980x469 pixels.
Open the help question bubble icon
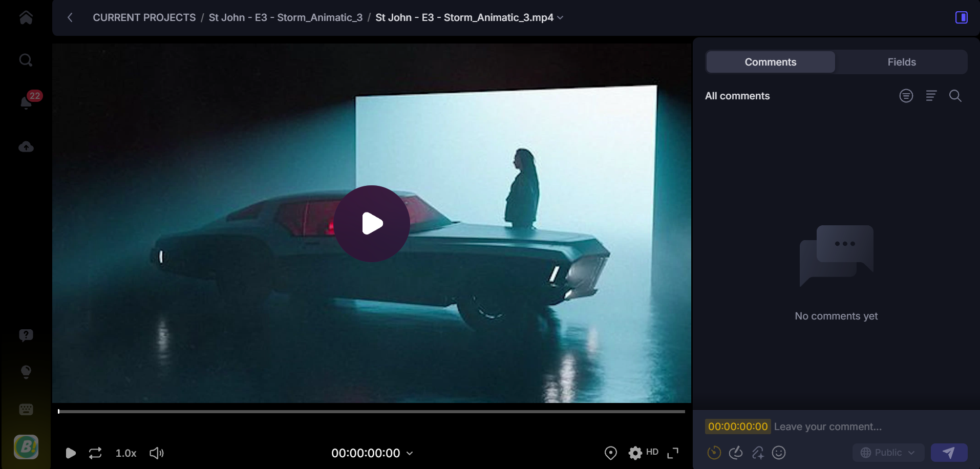click(26, 335)
